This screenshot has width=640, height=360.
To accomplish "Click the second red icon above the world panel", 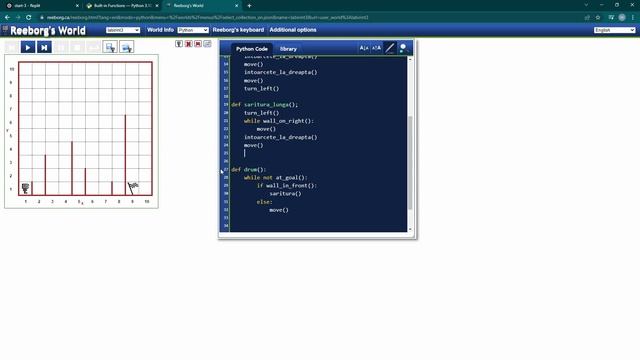I will [198, 44].
